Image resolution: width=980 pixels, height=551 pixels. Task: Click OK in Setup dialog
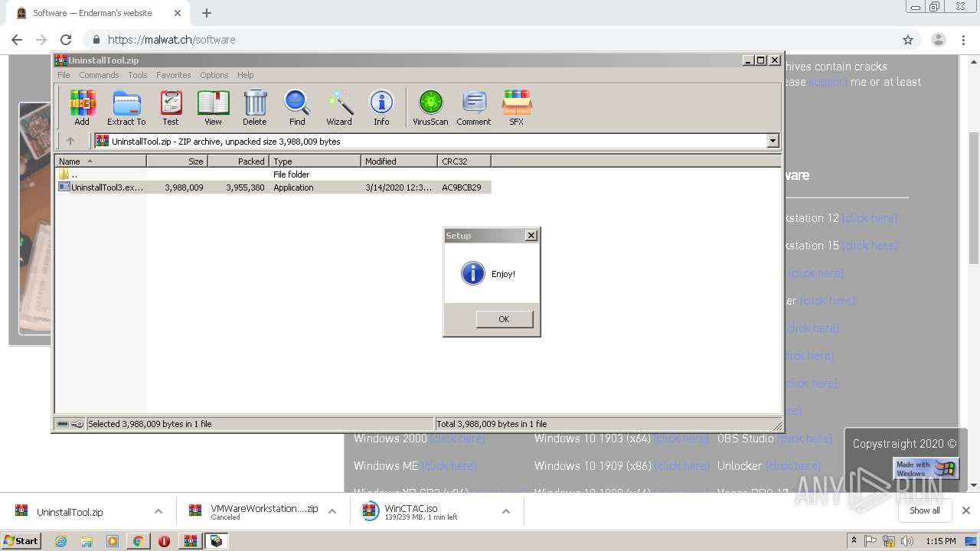504,319
